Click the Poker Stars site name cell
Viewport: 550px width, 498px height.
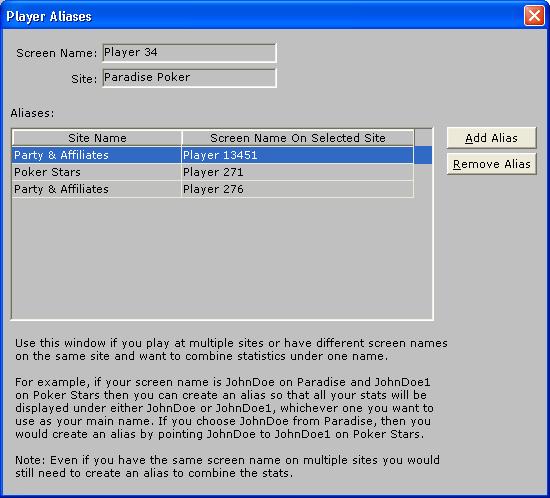click(97, 172)
